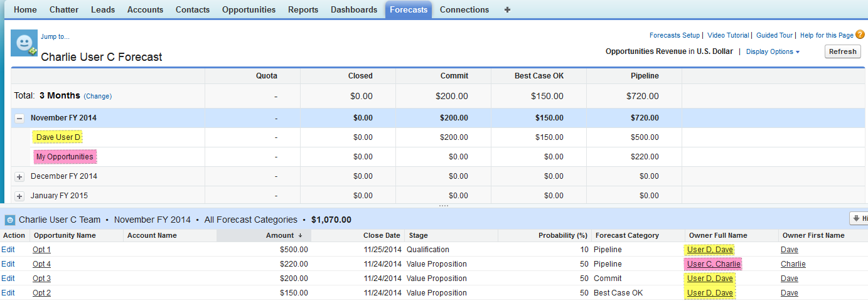Click the Refresh button
The image size is (868, 303).
(x=842, y=51)
